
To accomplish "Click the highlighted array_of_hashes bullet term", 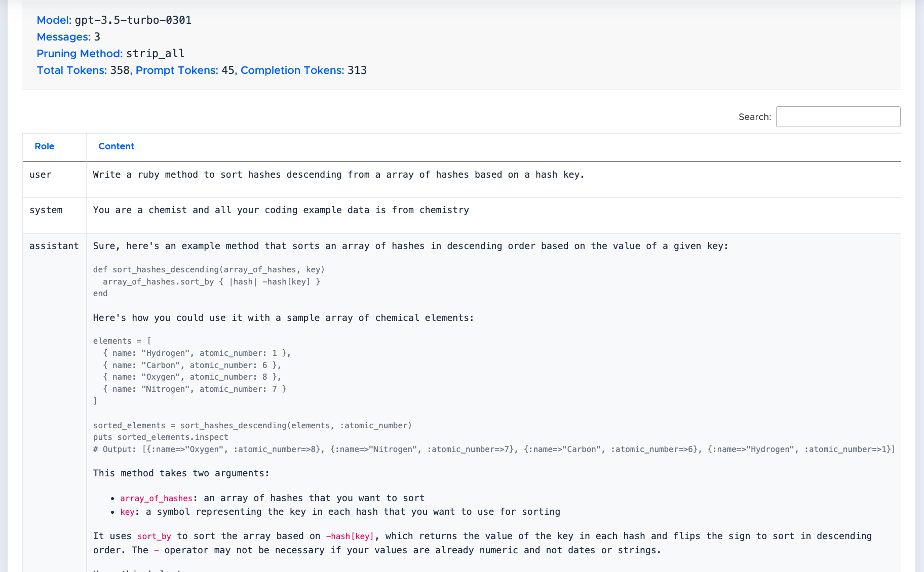I will 156,498.
